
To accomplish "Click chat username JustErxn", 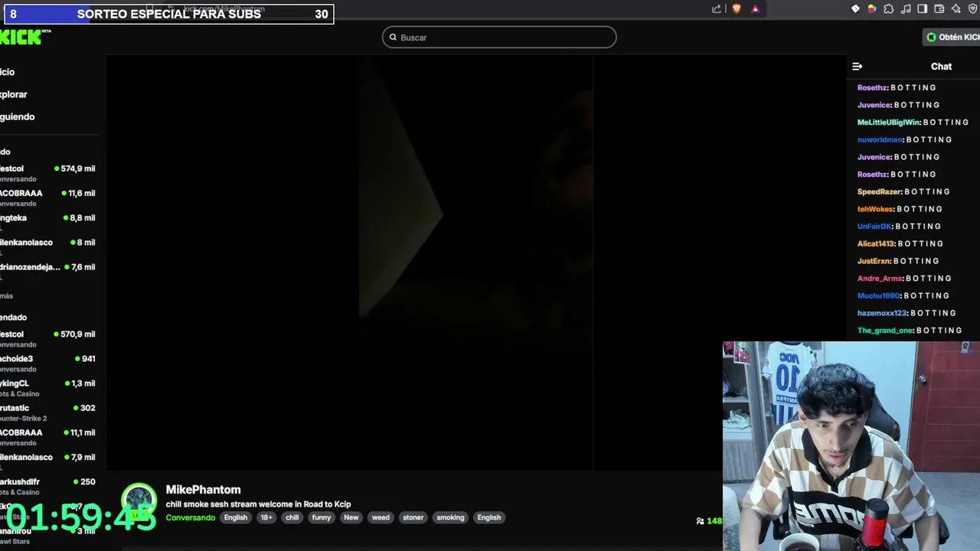I will pos(874,261).
